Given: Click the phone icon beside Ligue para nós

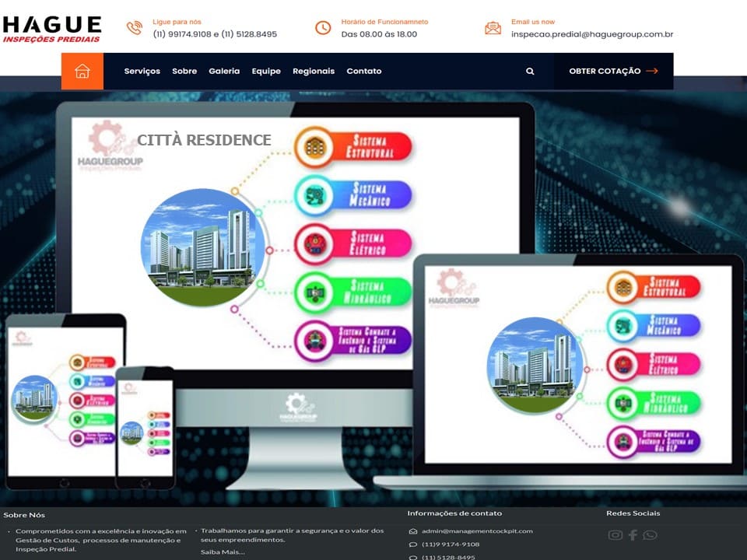Looking at the screenshot, I should 135,28.
